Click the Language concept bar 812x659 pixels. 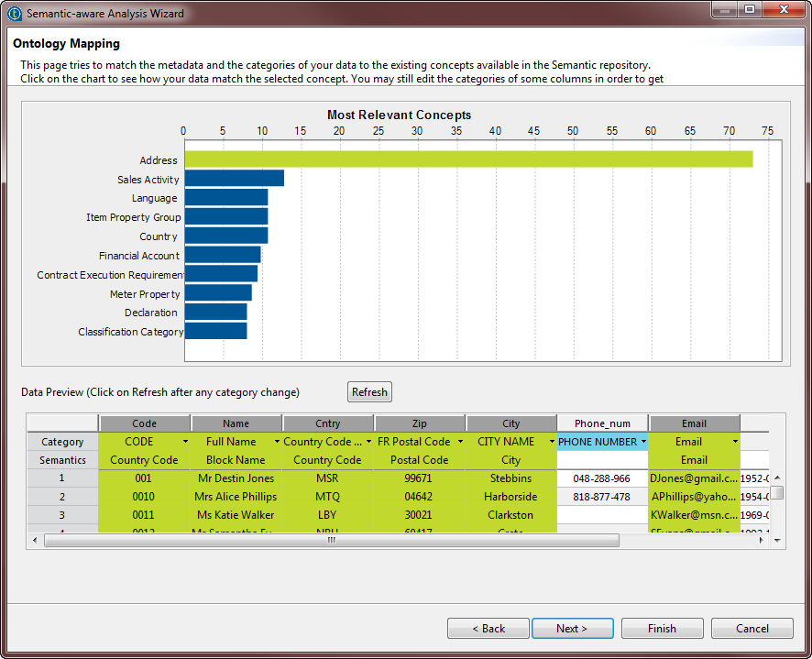[x=225, y=198]
